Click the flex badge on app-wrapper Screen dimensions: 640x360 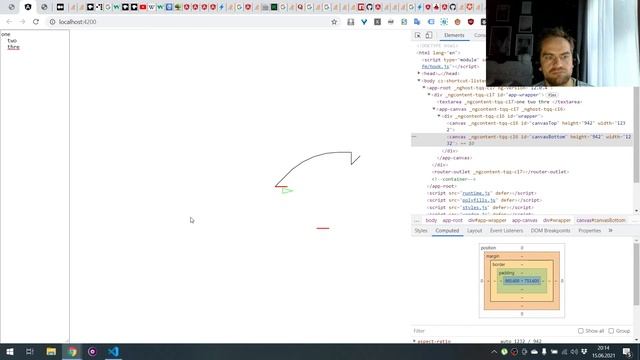click(552, 95)
